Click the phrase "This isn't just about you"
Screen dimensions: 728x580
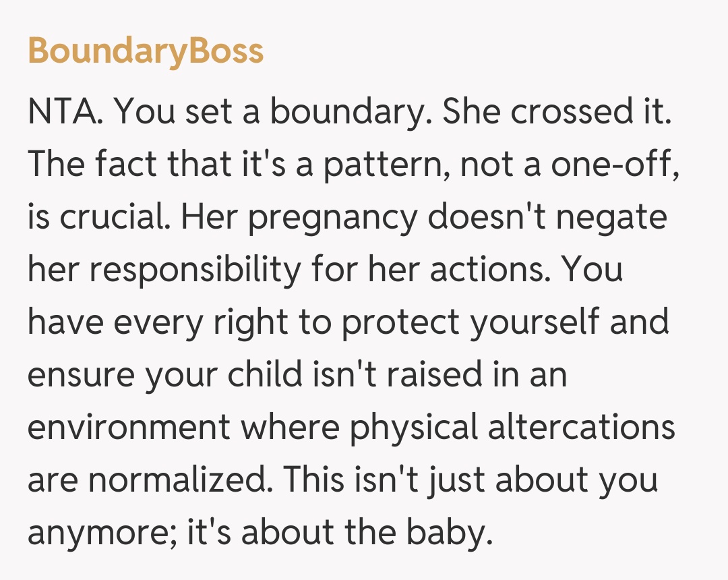coord(470,480)
